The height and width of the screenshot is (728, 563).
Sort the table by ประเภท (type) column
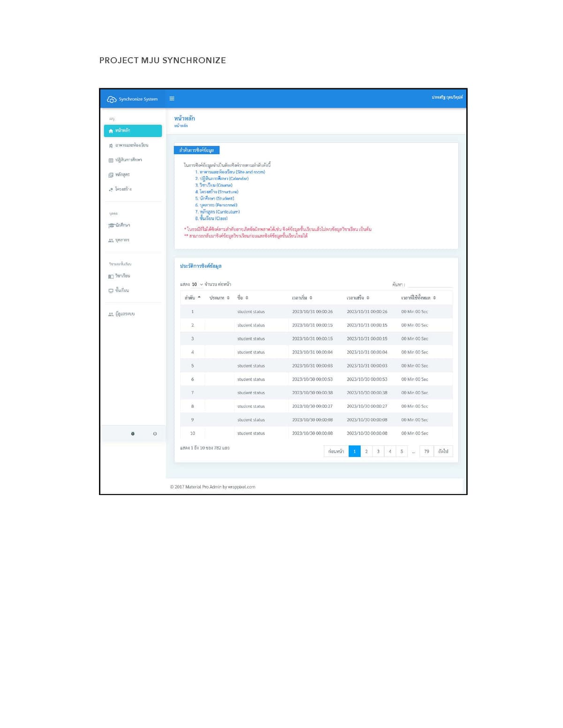(220, 298)
